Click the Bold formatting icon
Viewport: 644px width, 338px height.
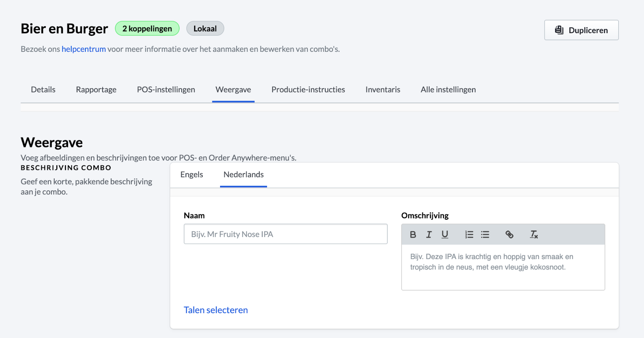(413, 235)
